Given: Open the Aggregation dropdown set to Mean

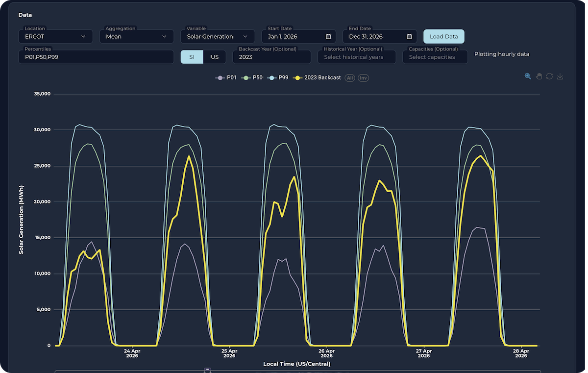Looking at the screenshot, I should click(136, 37).
